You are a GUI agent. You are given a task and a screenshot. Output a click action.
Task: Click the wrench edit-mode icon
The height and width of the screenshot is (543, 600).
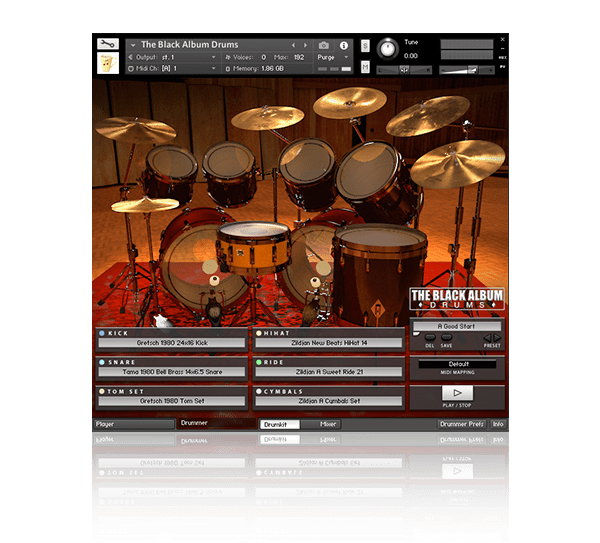(x=107, y=44)
